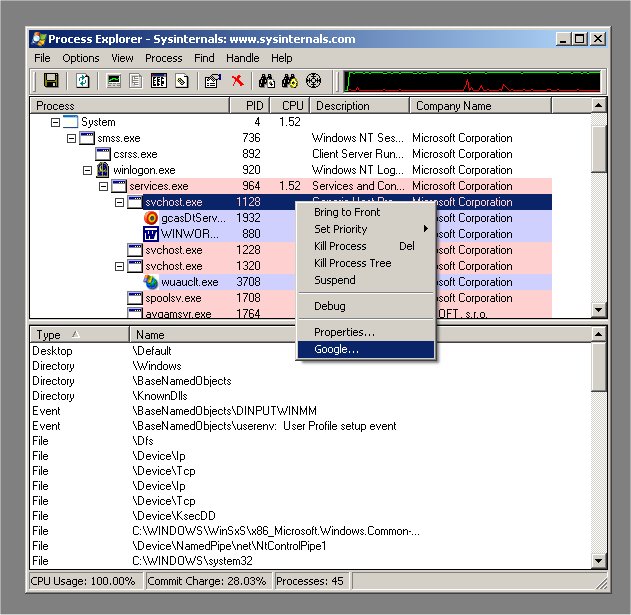
Task: Collapse the winlogon.exe tree node
Action: click(87, 170)
